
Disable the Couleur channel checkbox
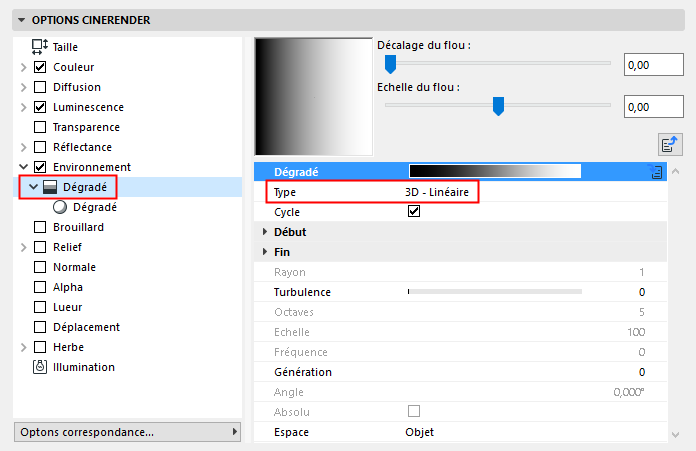click(40, 67)
